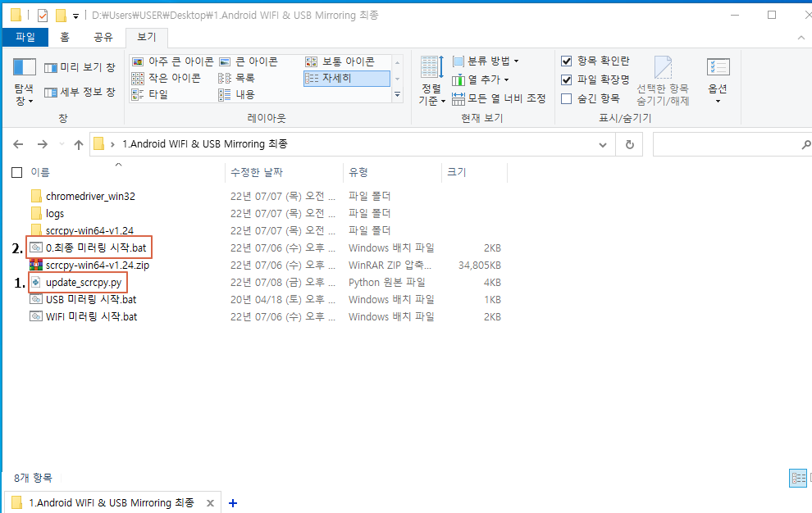Toggle item check boxes (항목 확인란) checkbox
This screenshot has height=513, width=812.
click(567, 61)
